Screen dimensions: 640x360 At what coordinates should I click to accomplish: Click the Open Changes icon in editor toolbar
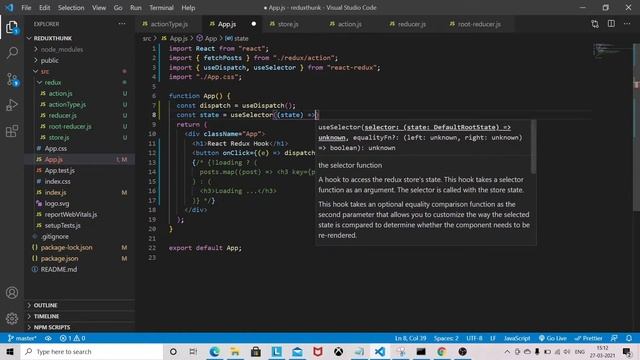(x=595, y=24)
